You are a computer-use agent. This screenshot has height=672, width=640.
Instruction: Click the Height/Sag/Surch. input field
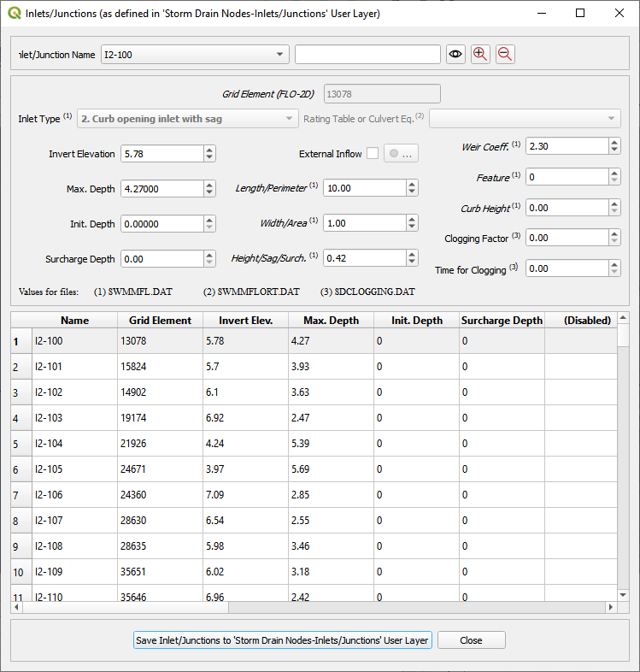point(364,257)
